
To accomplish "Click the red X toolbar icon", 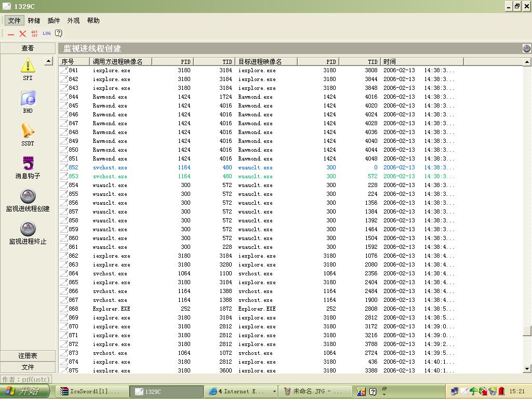I will pyautogui.click(x=23, y=33).
